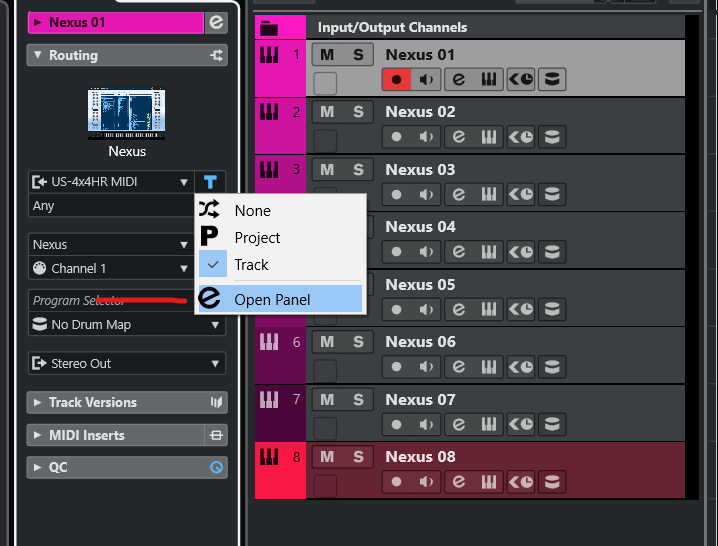Screen dimensions: 718x546
Task: Click the Routing section input/output icon
Action: click(217, 55)
